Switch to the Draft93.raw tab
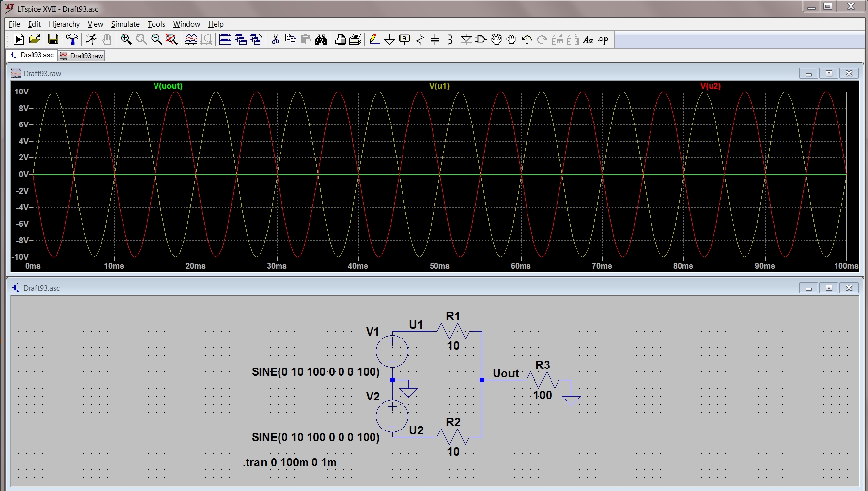Image resolution: width=868 pixels, height=491 pixels. (82, 56)
